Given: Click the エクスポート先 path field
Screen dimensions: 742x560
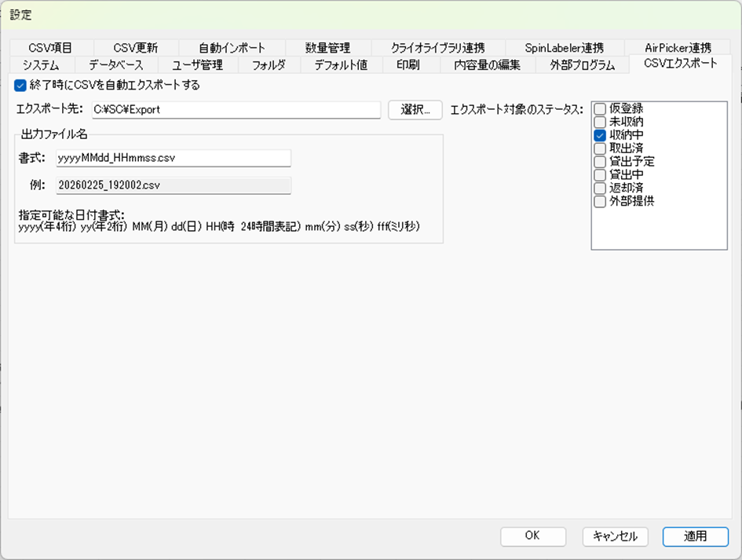Looking at the screenshot, I should coord(236,110).
